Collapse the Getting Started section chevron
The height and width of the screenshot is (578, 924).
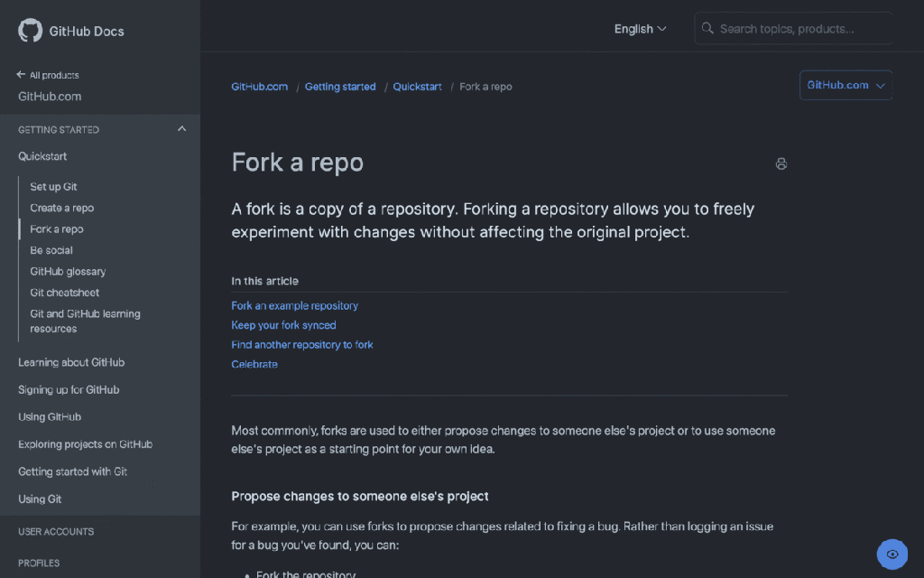coord(181,129)
